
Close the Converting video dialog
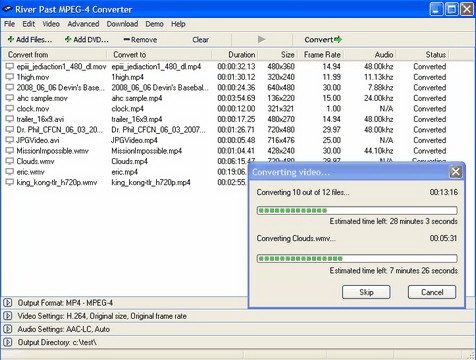coord(455,172)
